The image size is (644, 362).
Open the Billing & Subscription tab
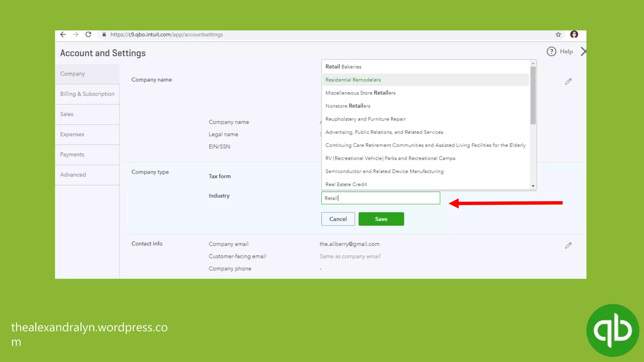click(87, 94)
